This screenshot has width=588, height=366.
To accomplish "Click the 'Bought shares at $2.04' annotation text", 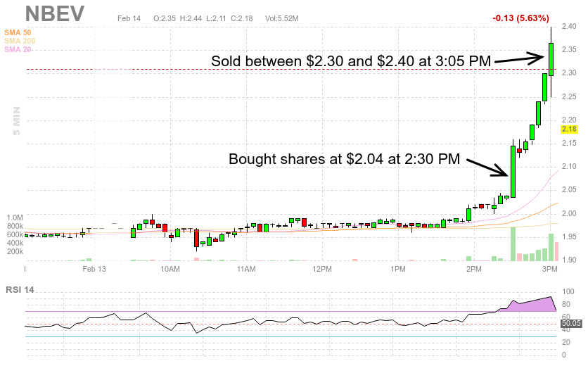I will click(x=344, y=159).
